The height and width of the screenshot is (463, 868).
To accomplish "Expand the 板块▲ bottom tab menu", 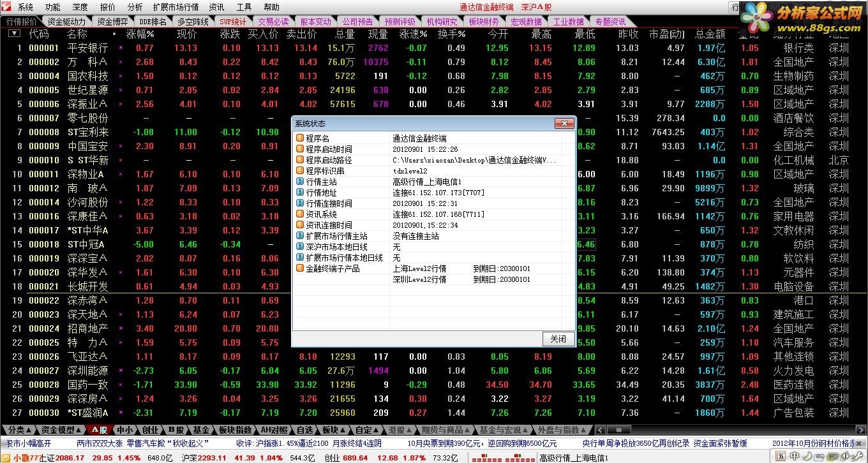I will coord(333,430).
